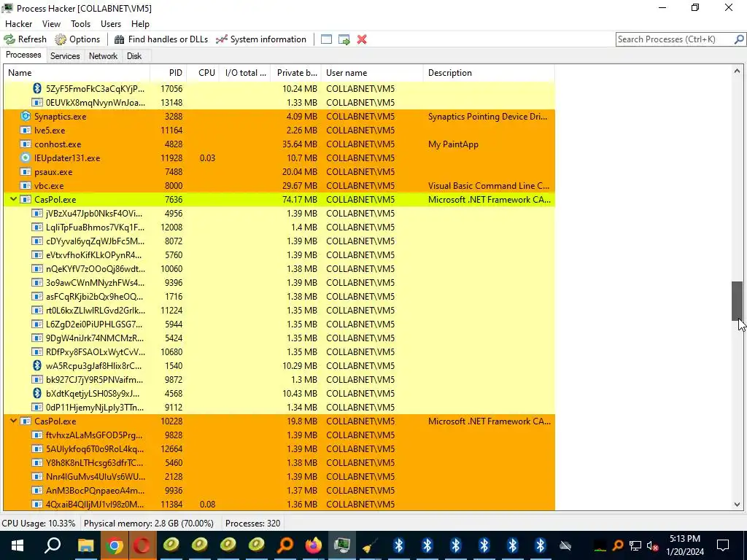Select the rt0L6kxZLlwIRLGvd2Grlk process
This screenshot has height=560, width=747.
[x=279, y=311]
